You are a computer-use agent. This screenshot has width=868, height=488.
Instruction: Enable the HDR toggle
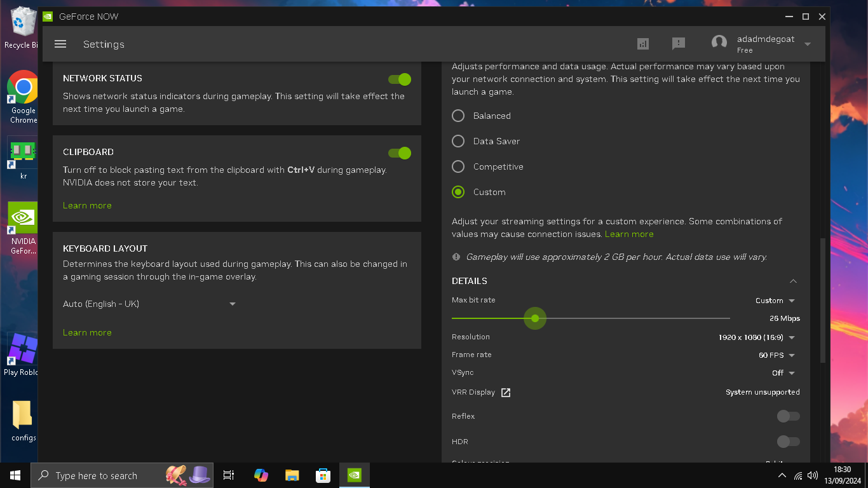(788, 442)
